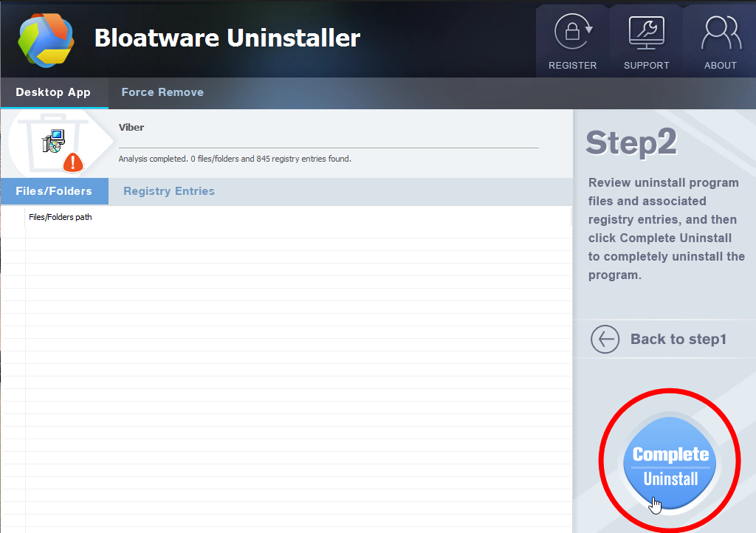The image size is (756, 533).
Task: Open the Register lock icon
Action: click(x=573, y=32)
